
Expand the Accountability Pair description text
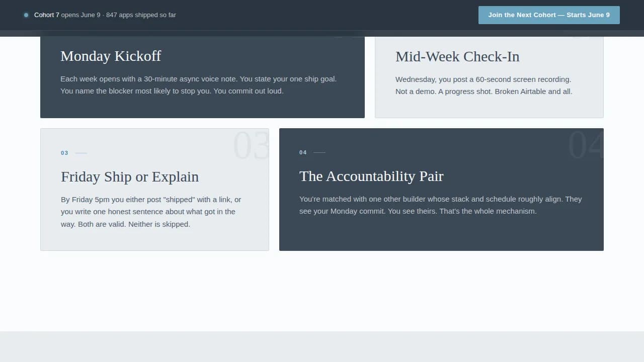440,205
